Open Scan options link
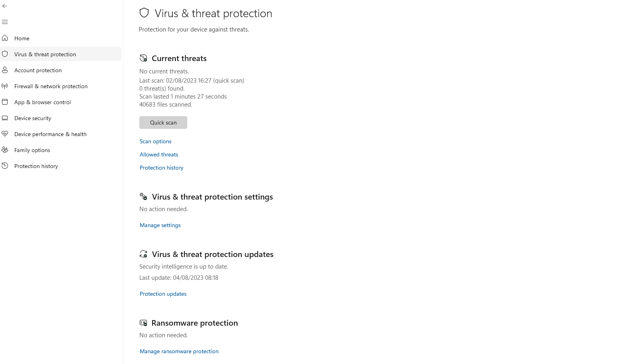The height and width of the screenshot is (364, 640). click(x=156, y=141)
